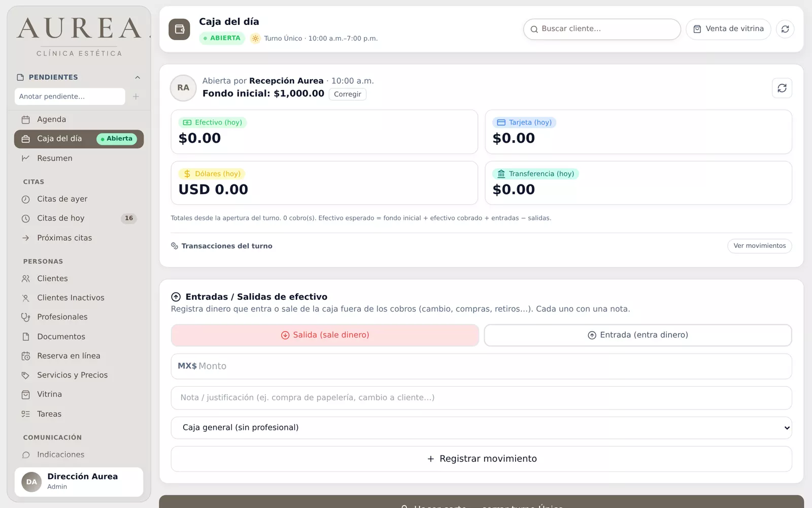
Task: Open Indicaciones in the sidebar
Action: tap(79, 455)
